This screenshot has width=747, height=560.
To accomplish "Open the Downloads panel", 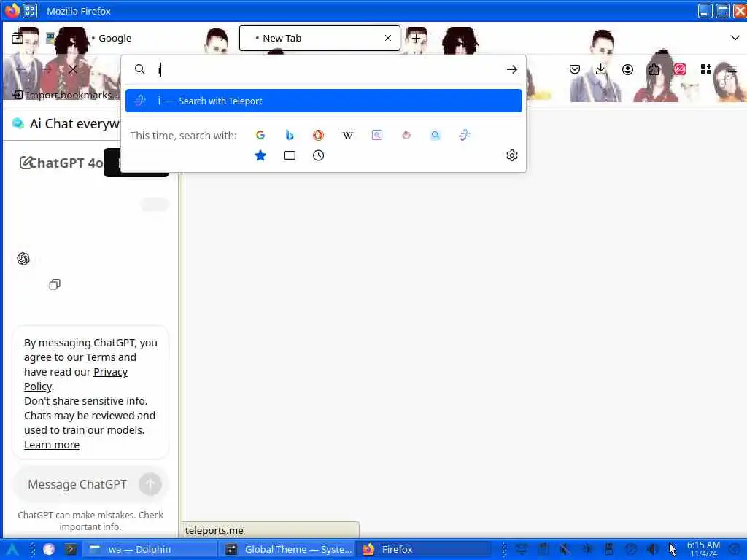I will [x=601, y=69].
